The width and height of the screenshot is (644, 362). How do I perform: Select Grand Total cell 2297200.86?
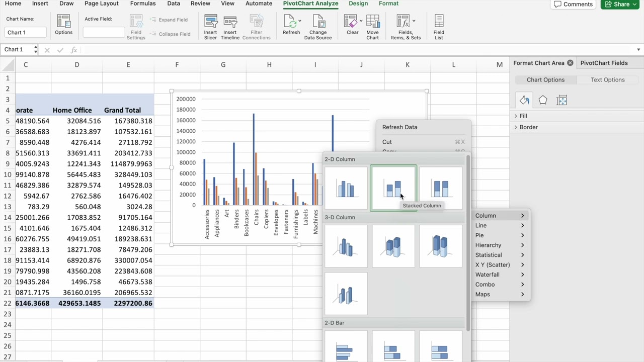[128, 303]
